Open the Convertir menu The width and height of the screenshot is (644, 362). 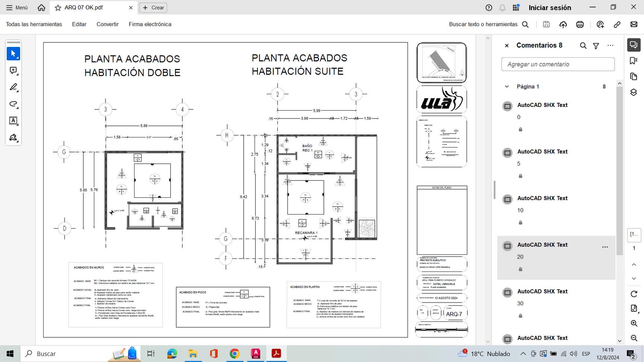[107, 24]
